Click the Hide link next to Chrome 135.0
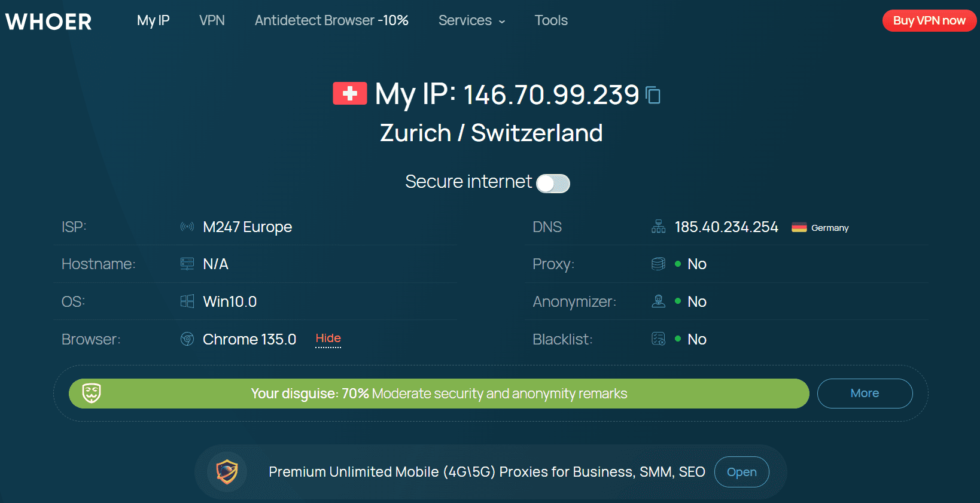 click(328, 339)
